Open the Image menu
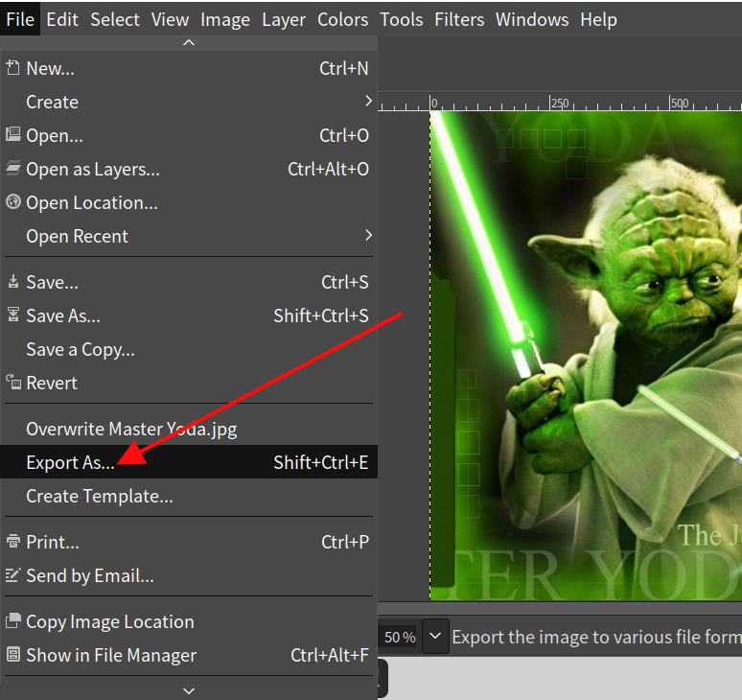The height and width of the screenshot is (700, 742). 225,19
